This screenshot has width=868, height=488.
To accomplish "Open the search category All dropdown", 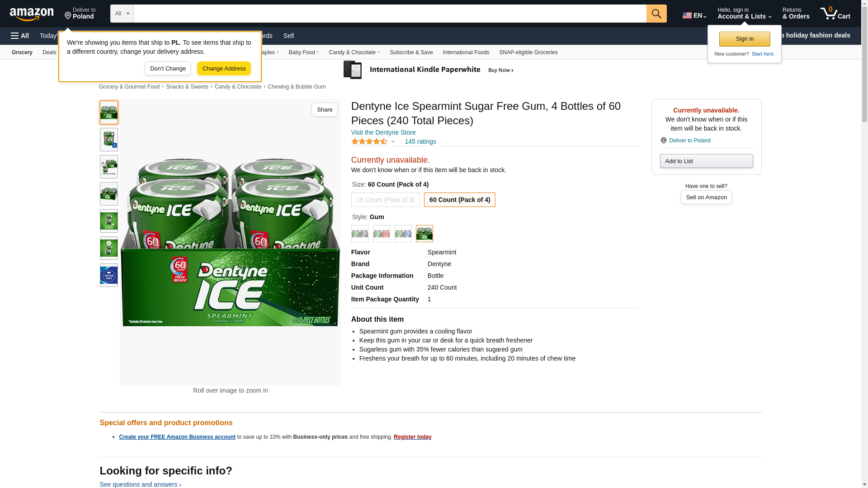I will (122, 14).
